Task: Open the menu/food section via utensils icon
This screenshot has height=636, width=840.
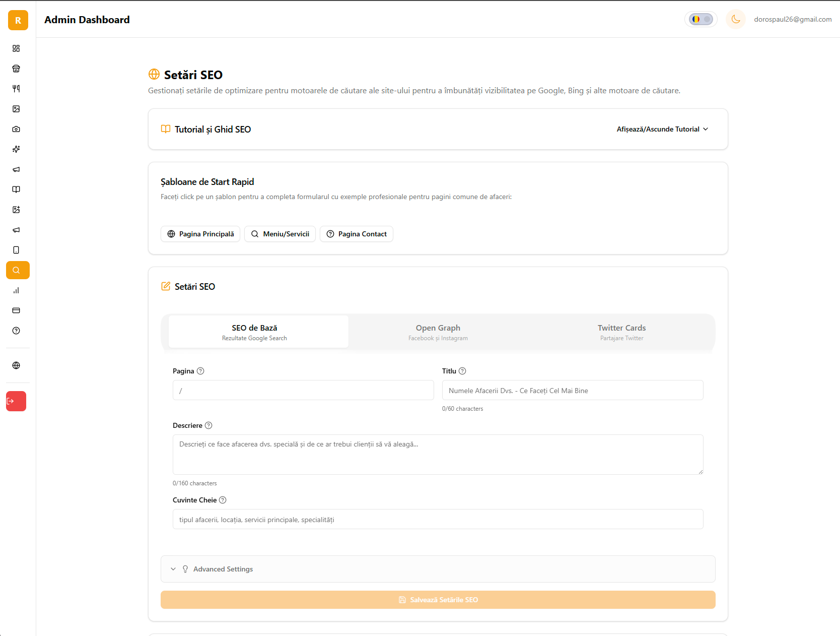Action: click(16, 88)
